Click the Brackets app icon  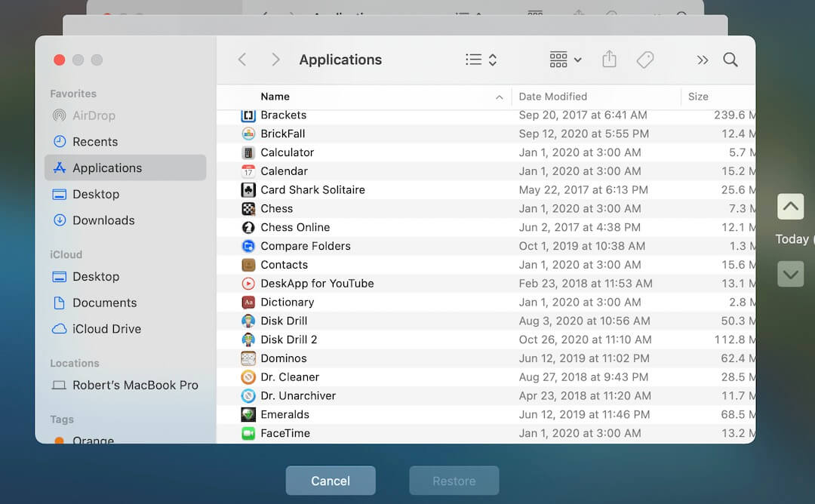click(x=248, y=115)
